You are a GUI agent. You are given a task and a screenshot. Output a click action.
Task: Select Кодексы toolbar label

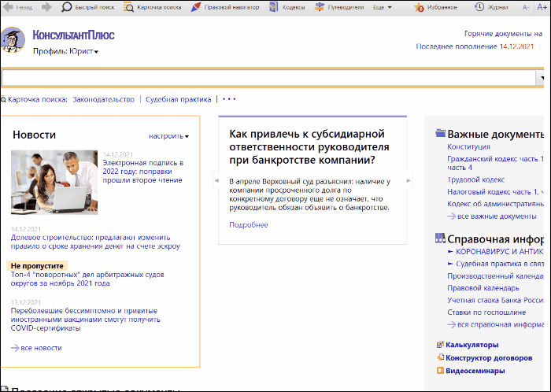tap(294, 7)
